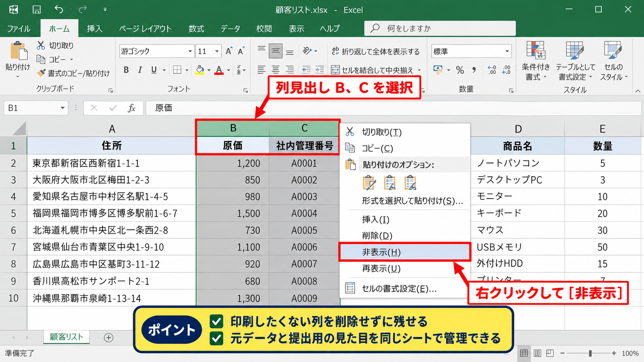The height and width of the screenshot is (362, 644).
Task: Open the Paste dropdown arrow under 貼り付け
Action: click(18, 77)
